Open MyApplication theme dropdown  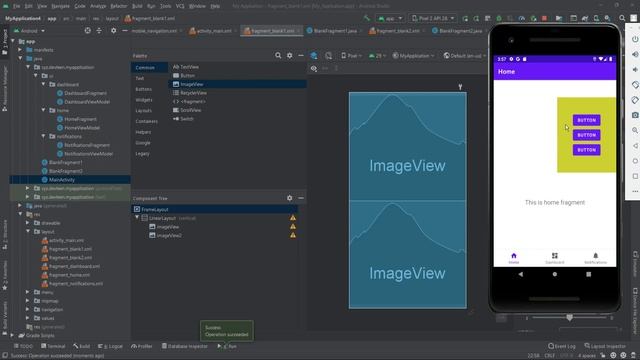coord(413,56)
